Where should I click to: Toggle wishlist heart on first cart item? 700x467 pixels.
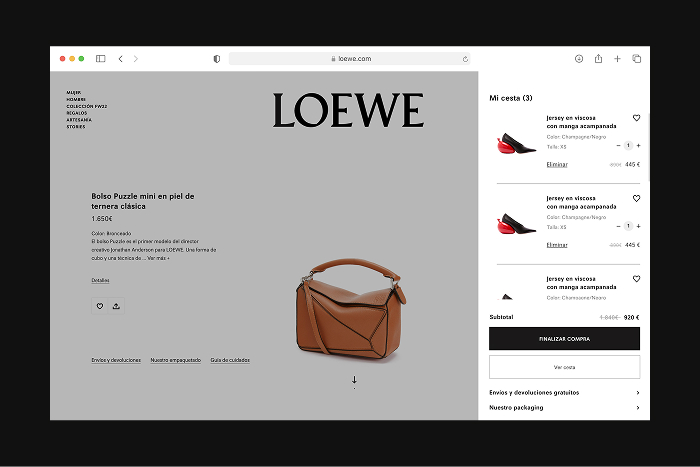click(x=636, y=118)
